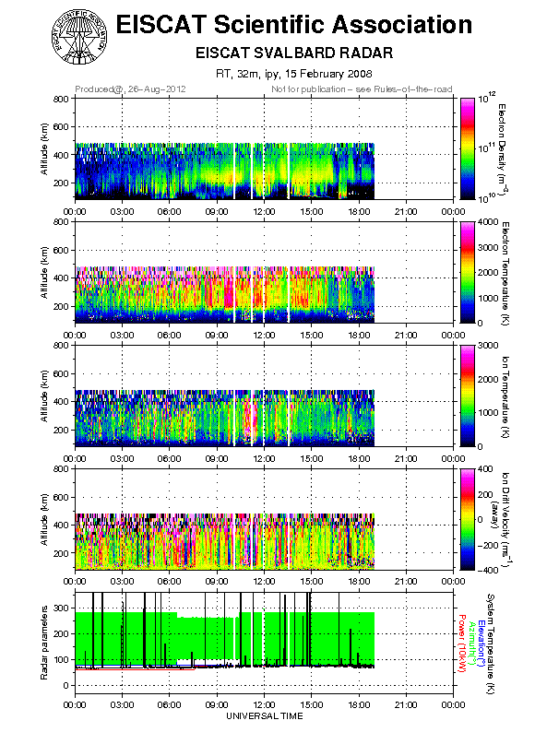This screenshot has width=535, height=756.
Task: Click the red Power (10kW) legend label
Action: coord(461,644)
